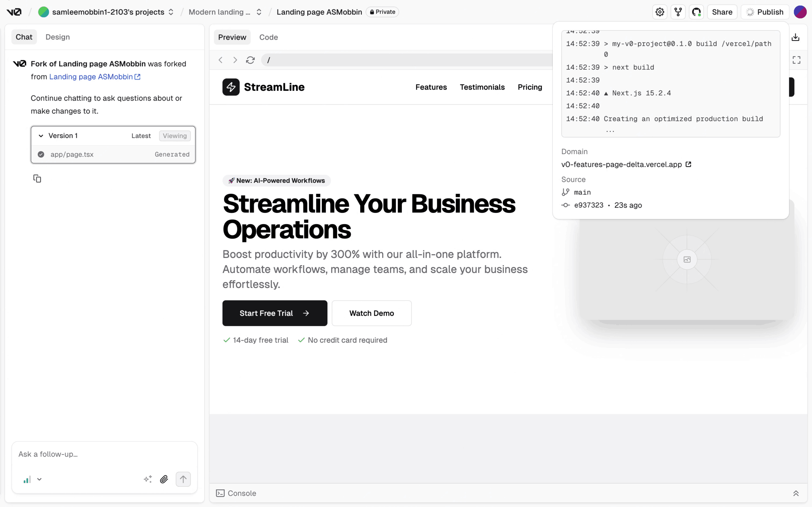Refresh the preview page
This screenshot has width=812, height=507.
(x=250, y=60)
